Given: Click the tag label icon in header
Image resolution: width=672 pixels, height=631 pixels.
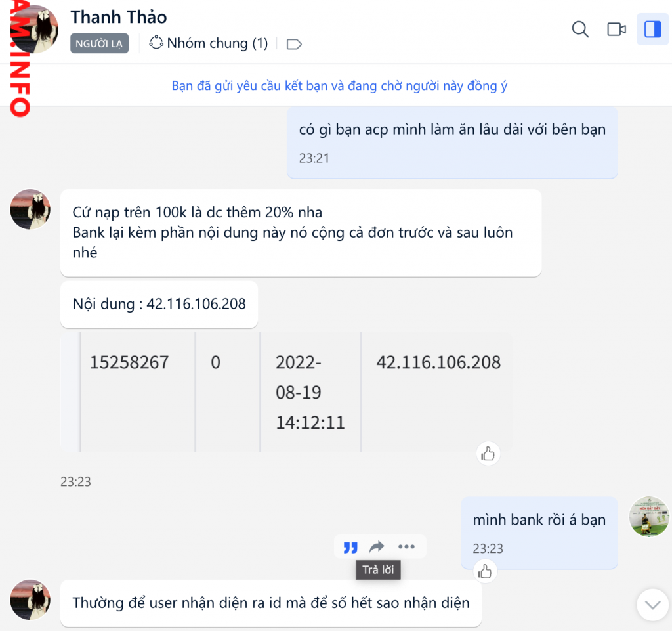Looking at the screenshot, I should tap(294, 44).
